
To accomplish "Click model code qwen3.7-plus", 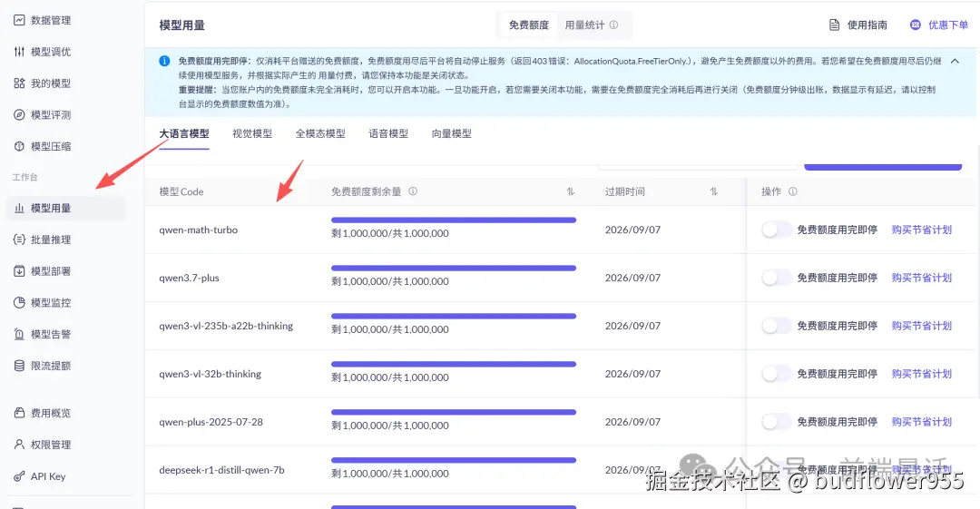I will [190, 278].
